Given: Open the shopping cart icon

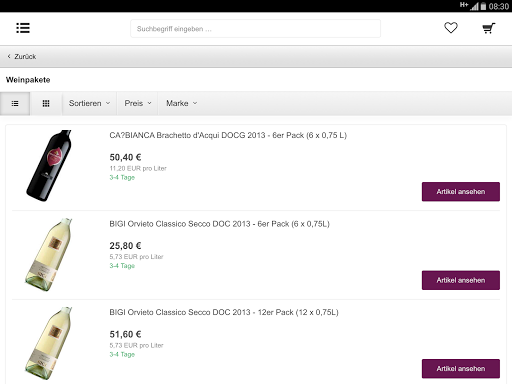Looking at the screenshot, I should click(489, 28).
